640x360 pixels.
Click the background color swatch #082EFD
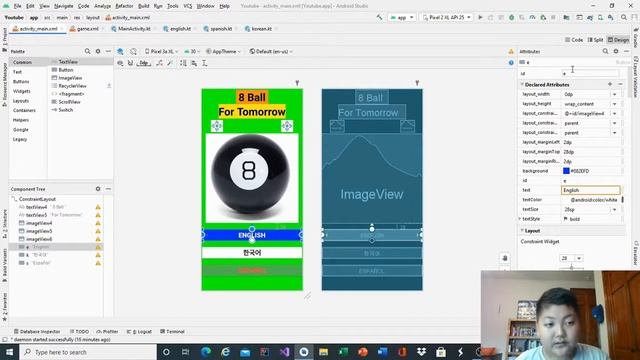pos(566,171)
